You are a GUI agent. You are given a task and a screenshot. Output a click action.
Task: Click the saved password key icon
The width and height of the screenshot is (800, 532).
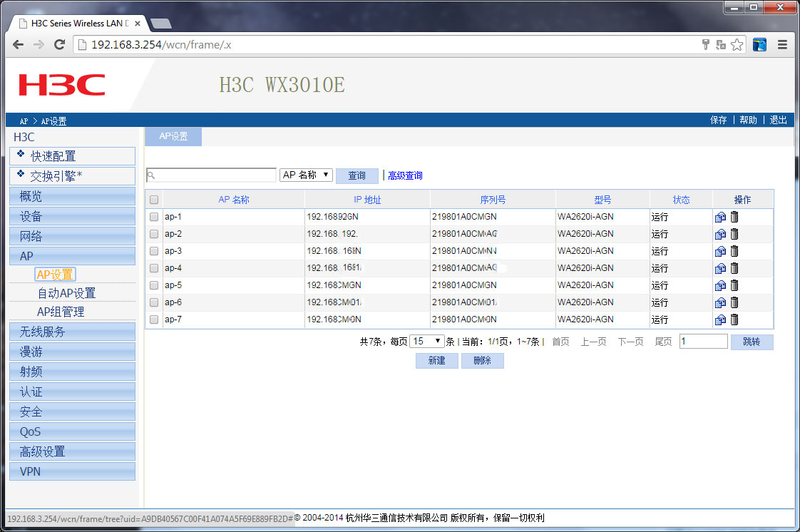[x=706, y=44]
